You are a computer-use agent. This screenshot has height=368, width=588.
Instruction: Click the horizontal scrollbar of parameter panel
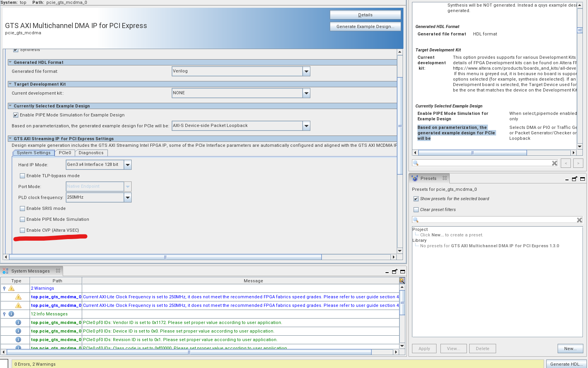pos(165,257)
